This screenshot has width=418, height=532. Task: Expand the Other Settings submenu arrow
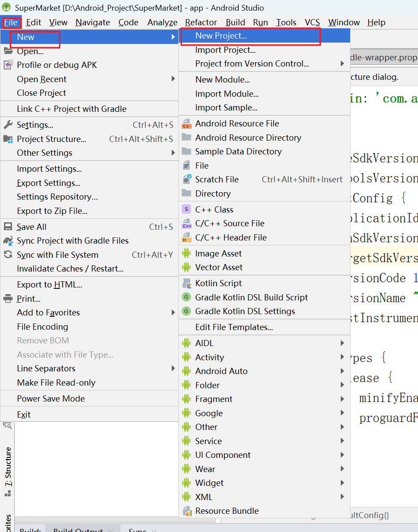(173, 153)
